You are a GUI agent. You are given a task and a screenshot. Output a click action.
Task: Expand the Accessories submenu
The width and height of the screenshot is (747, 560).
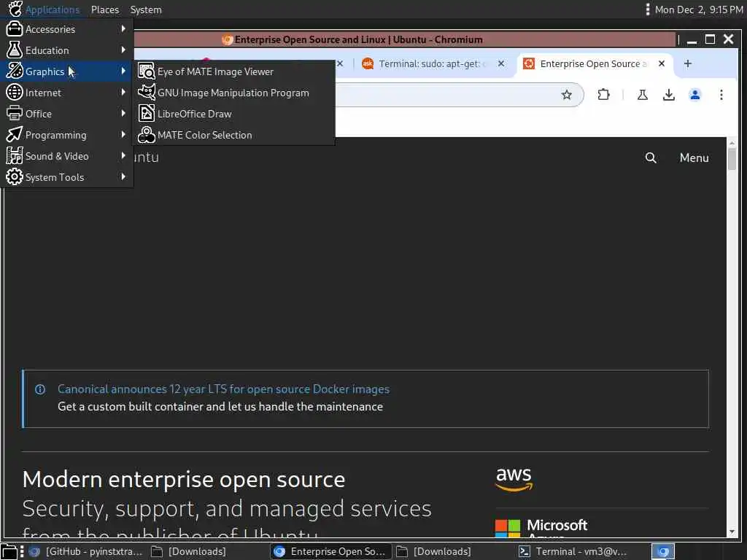coord(66,29)
